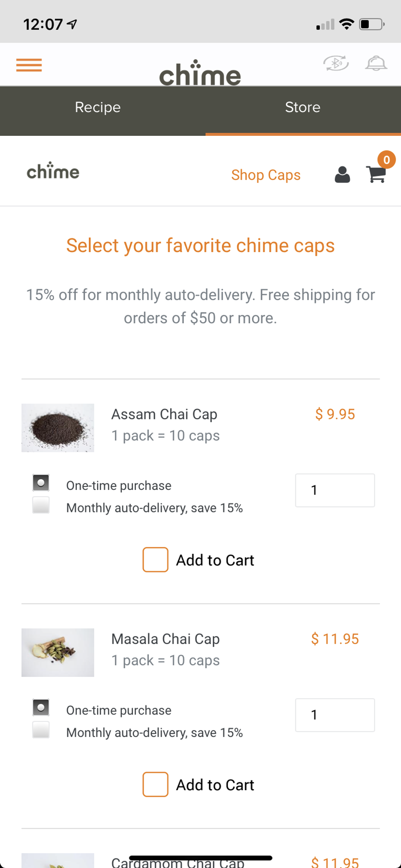
Task: Tap the cart item count badge
Action: click(x=386, y=160)
